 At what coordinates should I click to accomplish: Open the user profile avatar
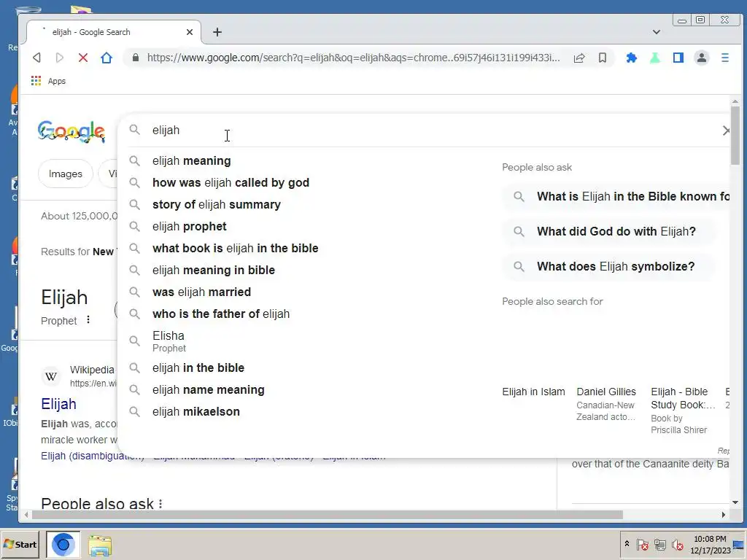click(x=702, y=58)
